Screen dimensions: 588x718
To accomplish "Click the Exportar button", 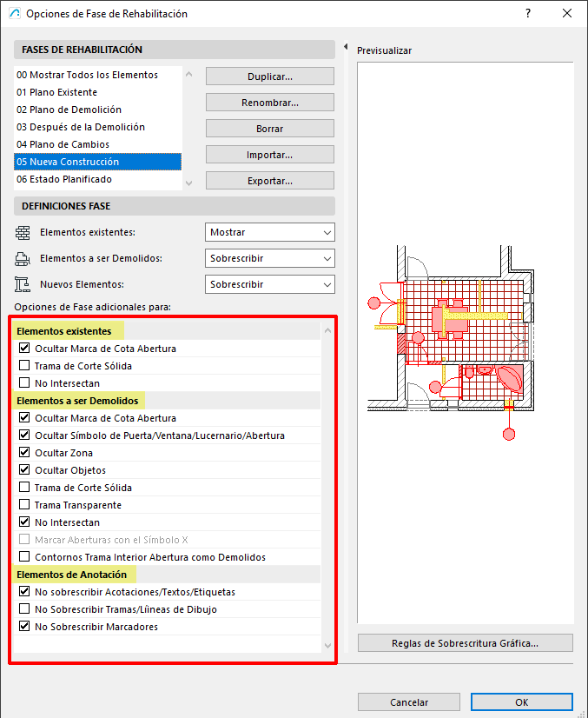I will point(270,181).
